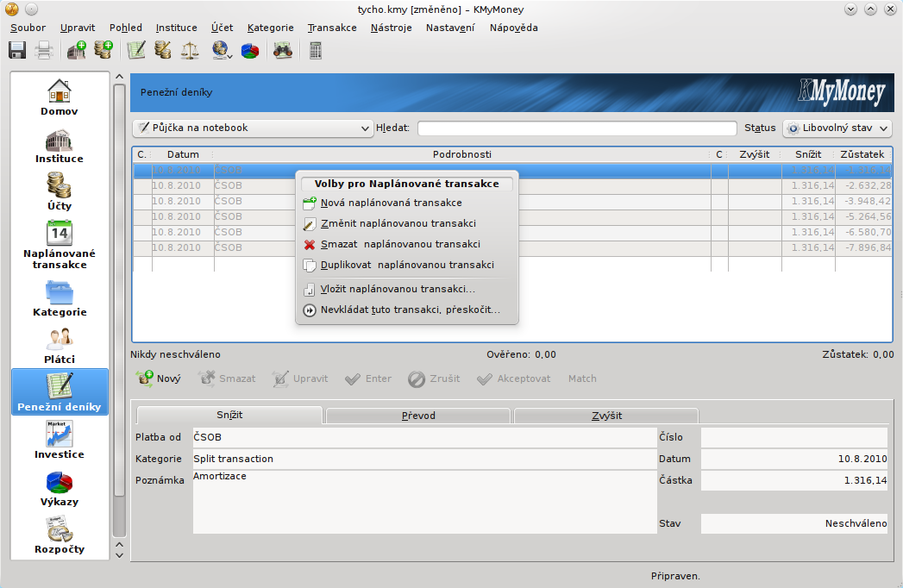The width and height of the screenshot is (903, 588).
Task: Click the Upravit button below the ledger
Action: (x=300, y=378)
